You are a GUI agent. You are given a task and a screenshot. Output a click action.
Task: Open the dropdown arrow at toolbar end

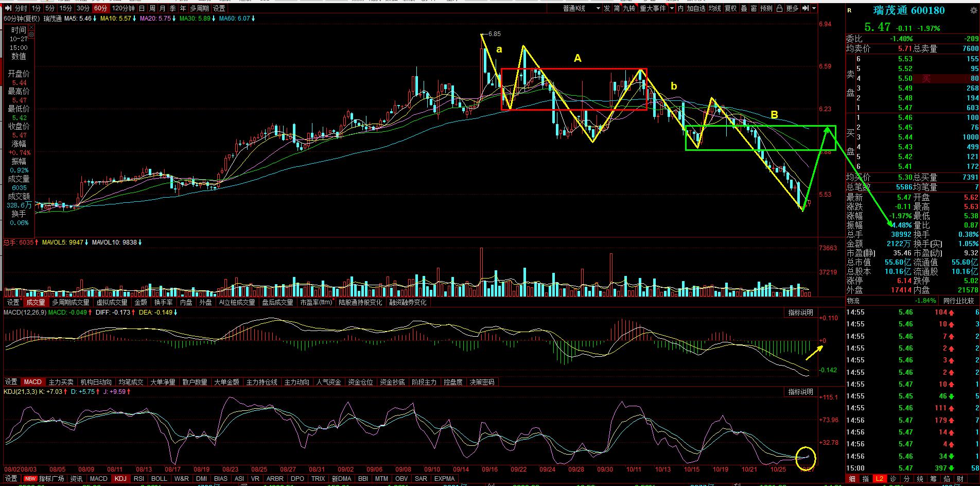[x=814, y=8]
